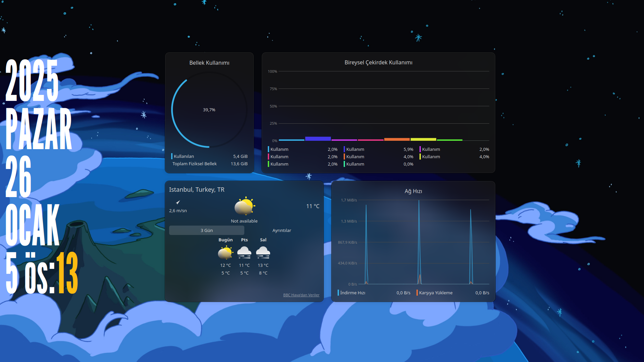This screenshot has width=644, height=362.
Task: Click the orange bar in core usage chart
Action: (397, 139)
